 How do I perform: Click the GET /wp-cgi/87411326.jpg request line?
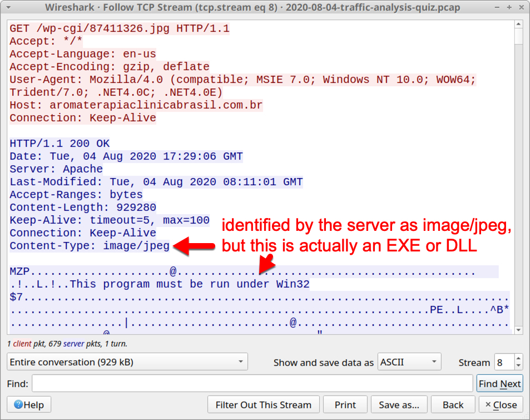[120, 28]
